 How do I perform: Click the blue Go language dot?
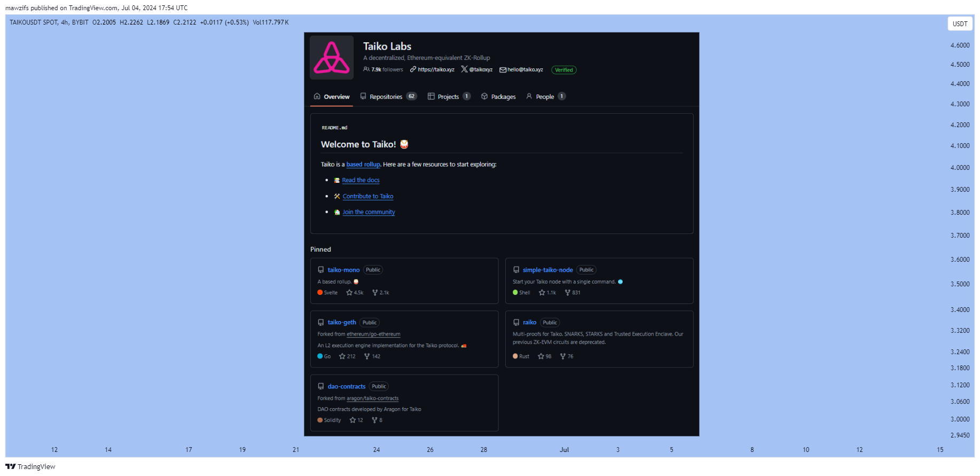(x=320, y=356)
